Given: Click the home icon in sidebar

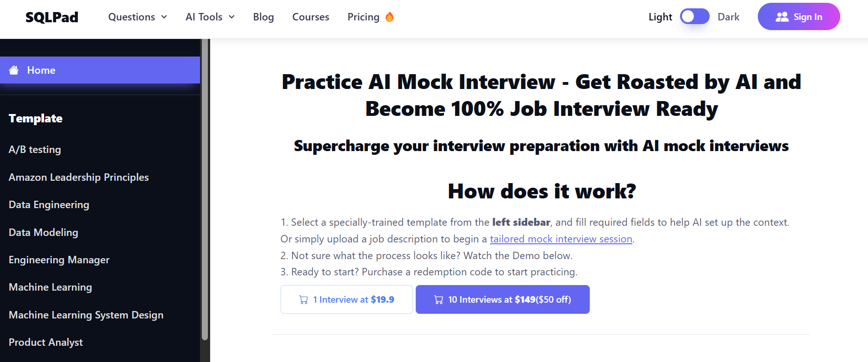Looking at the screenshot, I should click(14, 70).
